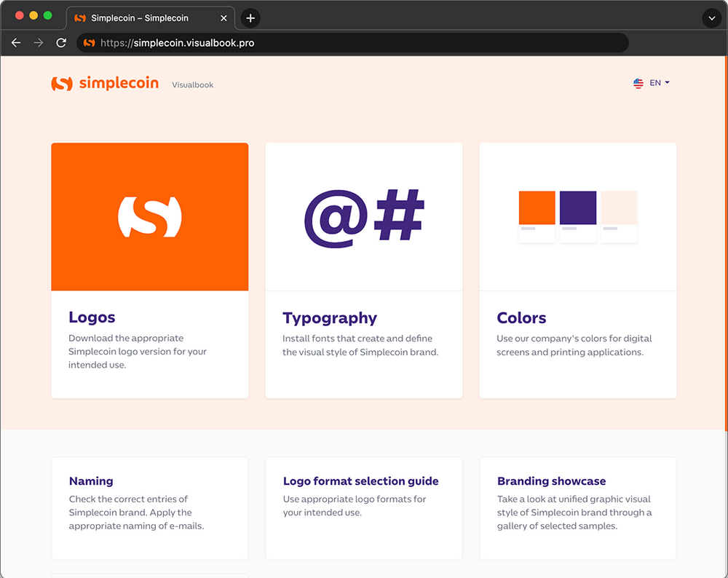The width and height of the screenshot is (728, 578).
Task: Open Logo format selection guide card
Action: point(364,508)
